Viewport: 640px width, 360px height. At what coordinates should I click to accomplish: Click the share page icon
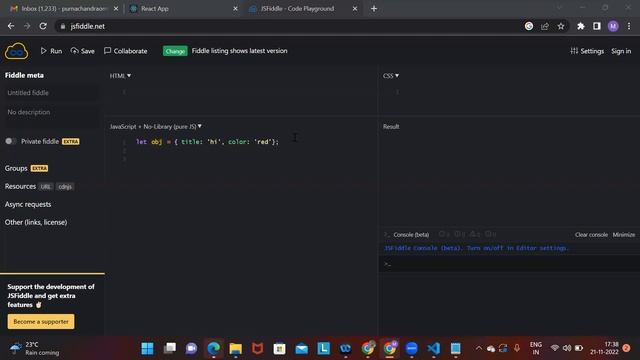(545, 26)
